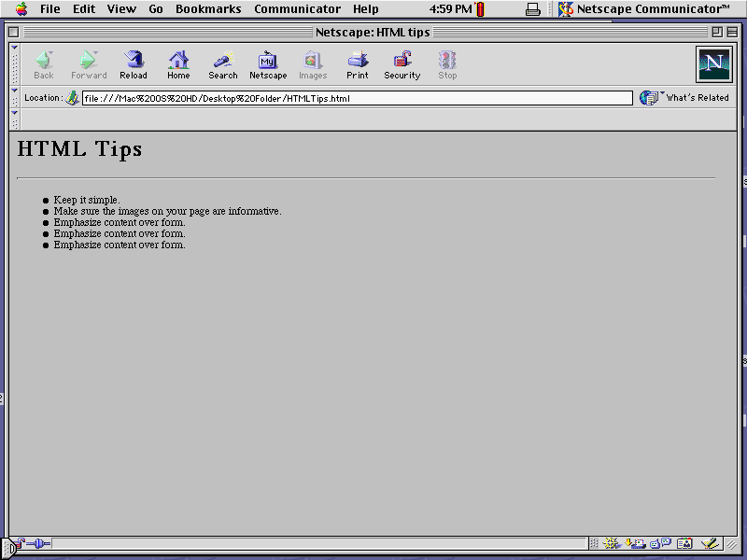Image resolution: width=747 pixels, height=560 pixels.
Task: Collapse the navigation toolbar grip
Action: [13, 63]
